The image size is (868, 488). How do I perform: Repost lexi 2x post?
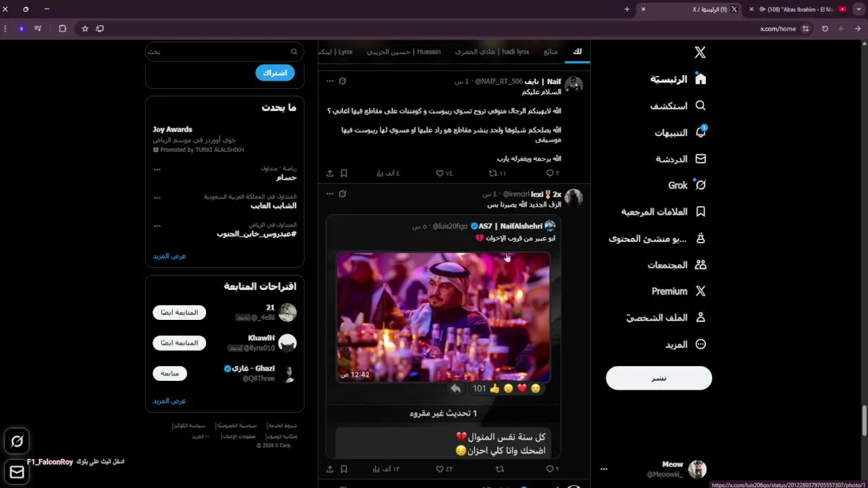click(500, 469)
